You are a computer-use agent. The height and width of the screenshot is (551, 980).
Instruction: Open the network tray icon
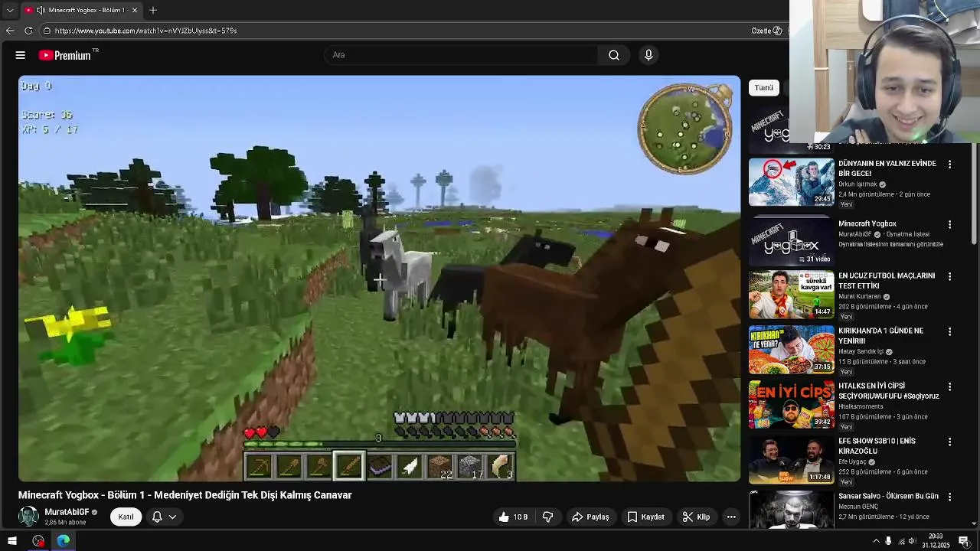coord(900,541)
